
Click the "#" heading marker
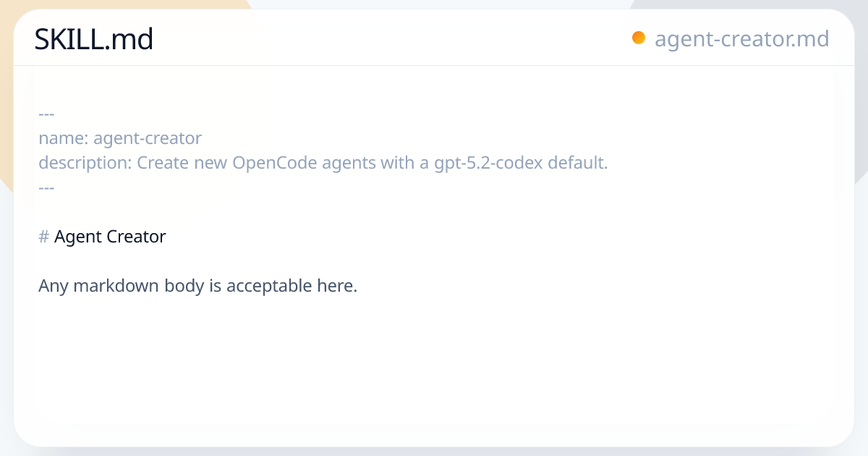[43, 237]
